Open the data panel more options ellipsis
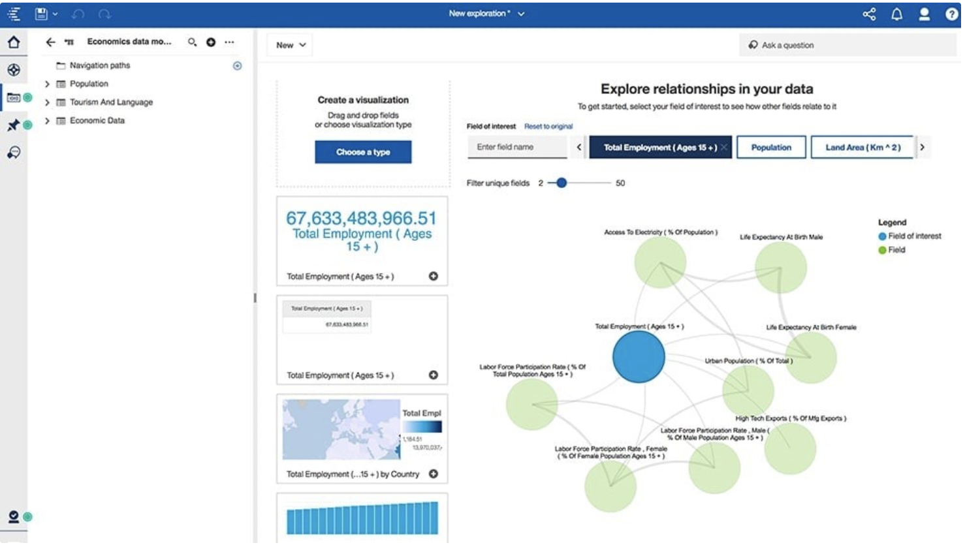965x560 pixels. (229, 42)
